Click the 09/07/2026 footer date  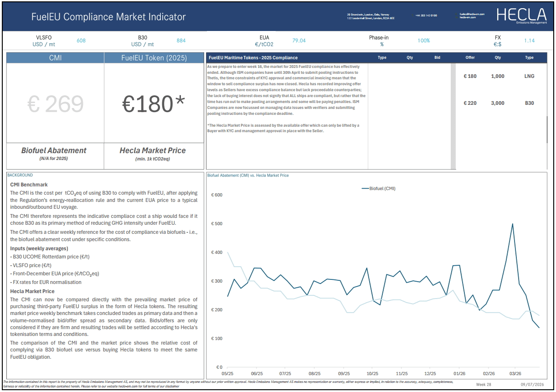(533, 384)
